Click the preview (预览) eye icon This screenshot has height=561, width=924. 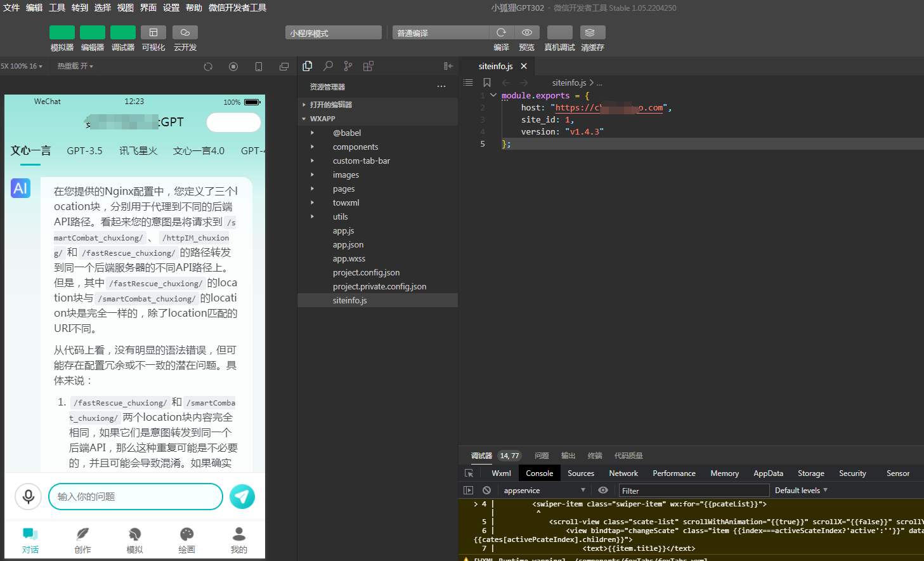pos(527,32)
